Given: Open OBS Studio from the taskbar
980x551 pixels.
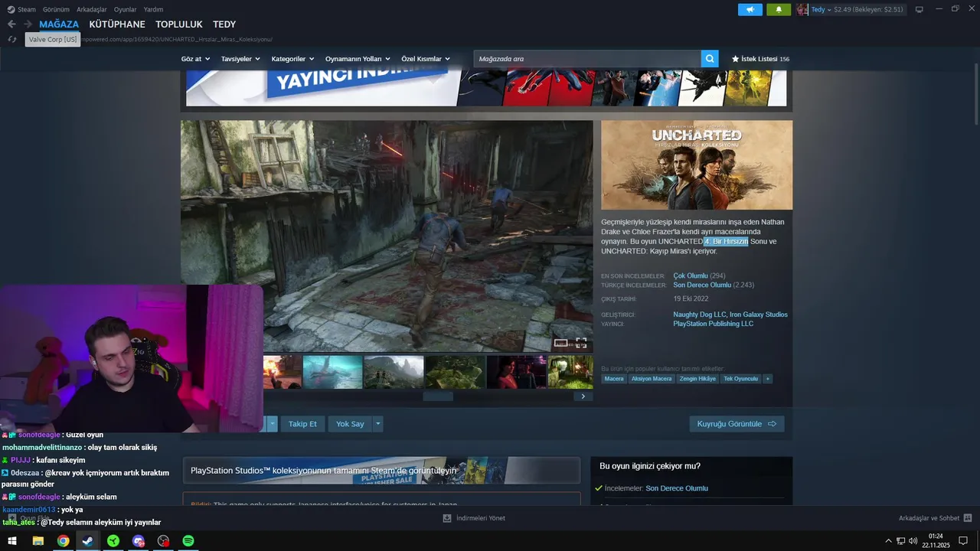Looking at the screenshot, I should point(163,541).
